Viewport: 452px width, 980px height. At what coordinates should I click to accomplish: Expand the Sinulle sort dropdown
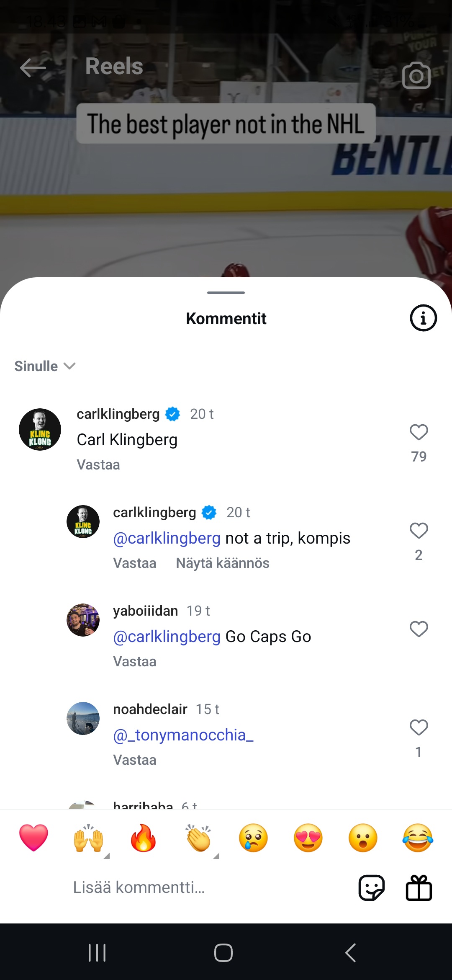[45, 366]
